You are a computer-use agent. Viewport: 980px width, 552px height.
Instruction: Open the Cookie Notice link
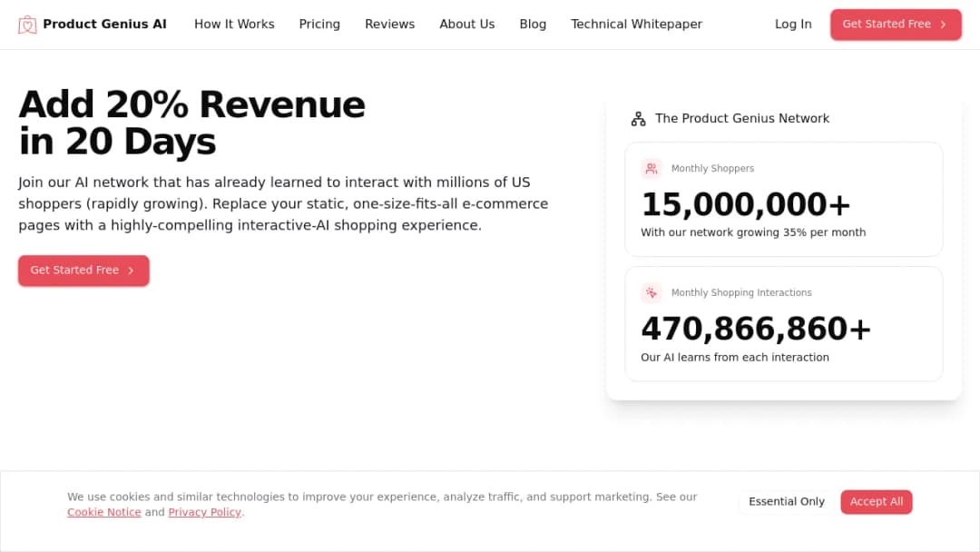(x=104, y=512)
